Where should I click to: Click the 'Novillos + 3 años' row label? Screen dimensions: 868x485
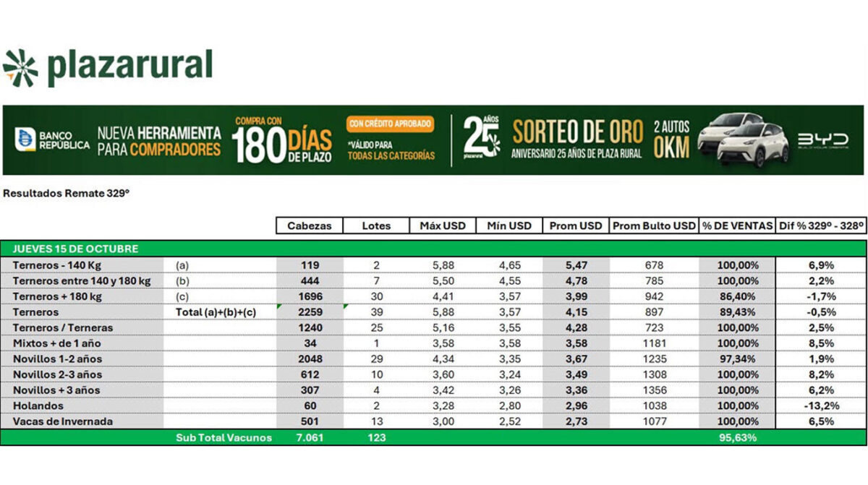(x=56, y=390)
